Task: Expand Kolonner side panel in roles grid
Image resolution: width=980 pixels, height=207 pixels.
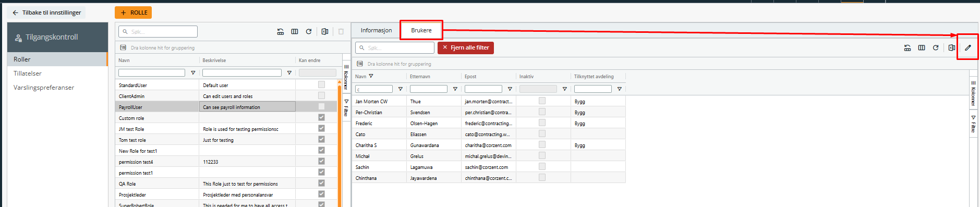Action: [x=346, y=77]
